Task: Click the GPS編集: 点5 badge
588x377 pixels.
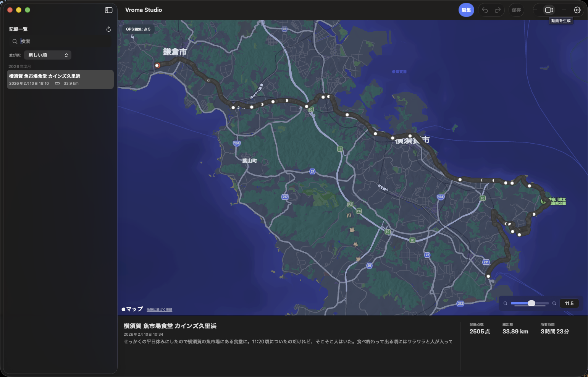Action: [x=138, y=29]
